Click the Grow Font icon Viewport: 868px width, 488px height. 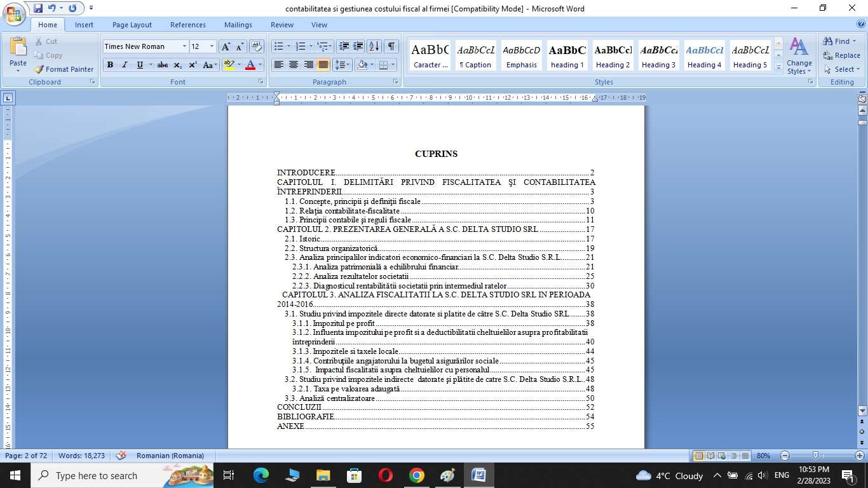226,46
